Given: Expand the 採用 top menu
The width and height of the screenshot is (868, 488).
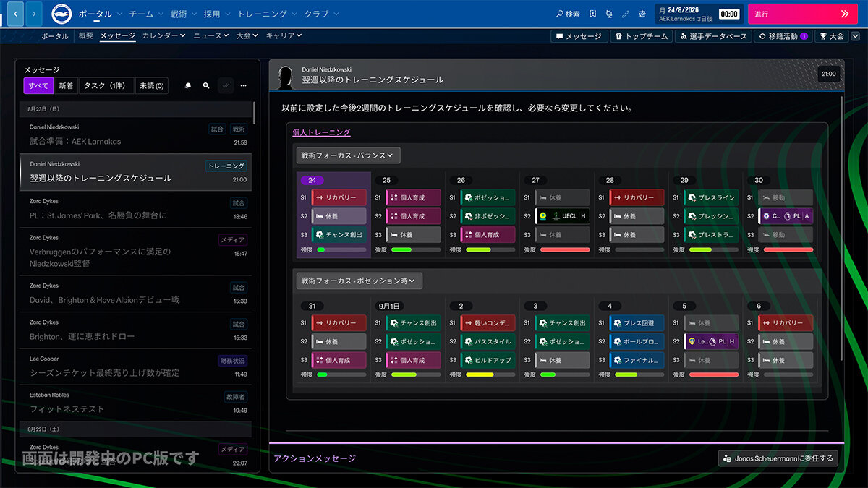Looking at the screenshot, I should pyautogui.click(x=216, y=14).
